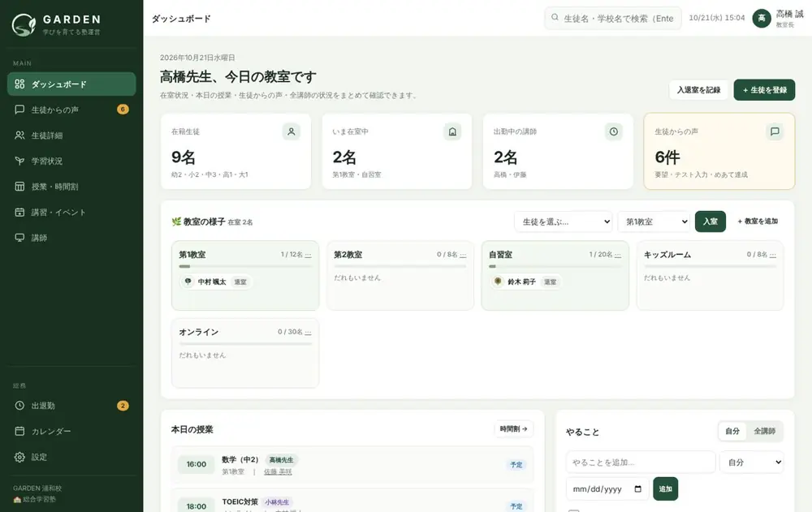The width and height of the screenshot is (812, 512).
Task: Click 鈴木 莉子 avatar icon
Action: tap(498, 282)
